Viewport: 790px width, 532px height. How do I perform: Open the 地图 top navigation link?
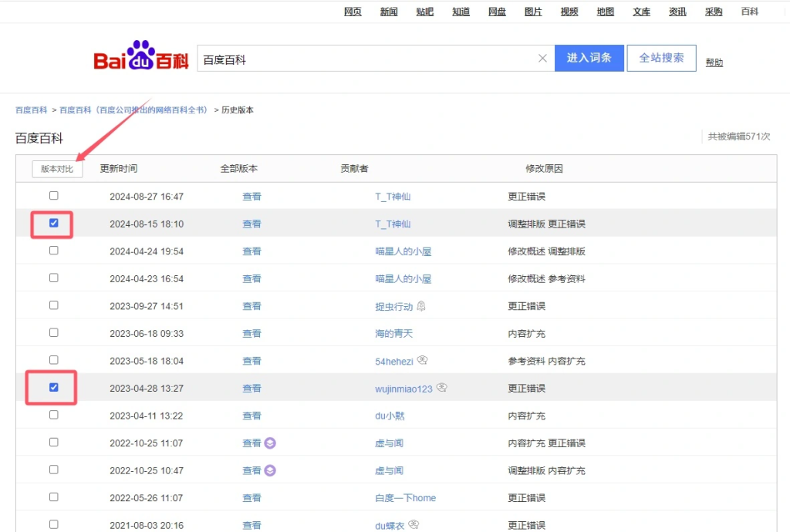pyautogui.click(x=605, y=12)
